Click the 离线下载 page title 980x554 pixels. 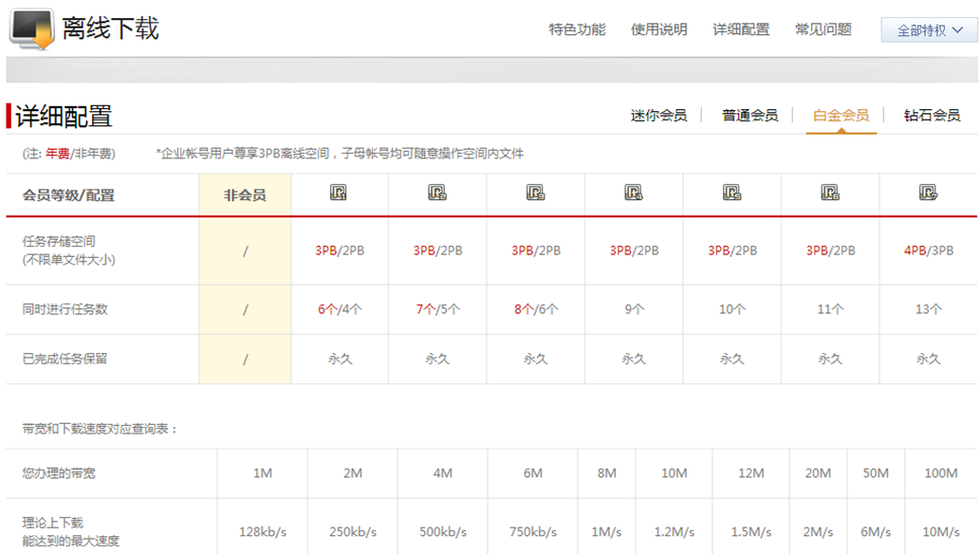coord(110,28)
